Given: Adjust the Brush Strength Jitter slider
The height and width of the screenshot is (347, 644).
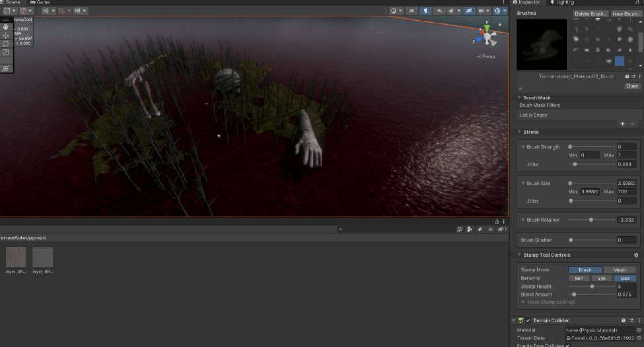Looking at the screenshot, I should [592, 164].
